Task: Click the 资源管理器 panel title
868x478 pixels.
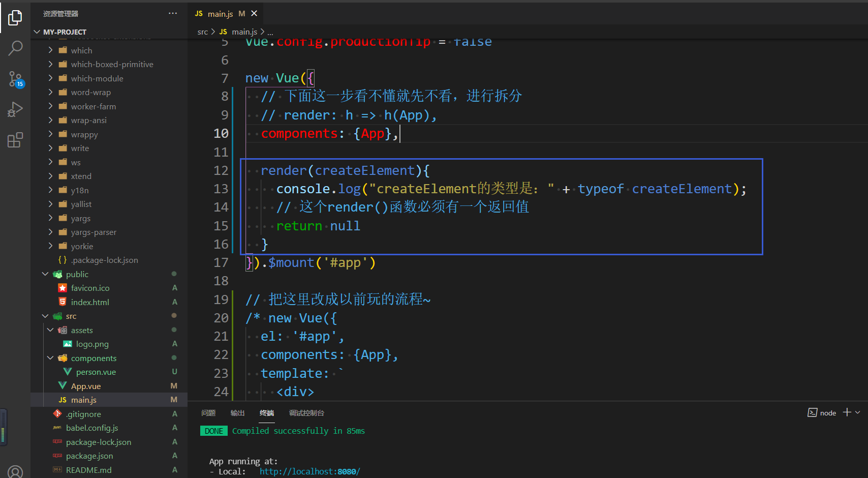Action: [x=60, y=14]
